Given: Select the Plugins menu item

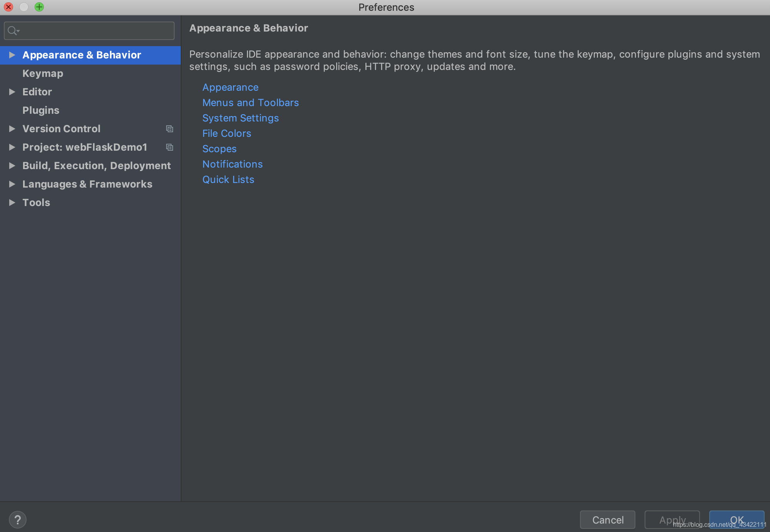Looking at the screenshot, I should [40, 110].
